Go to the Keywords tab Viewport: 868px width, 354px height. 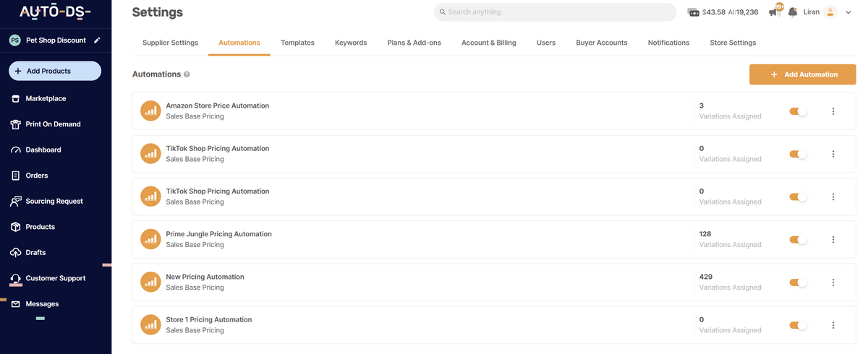click(351, 43)
